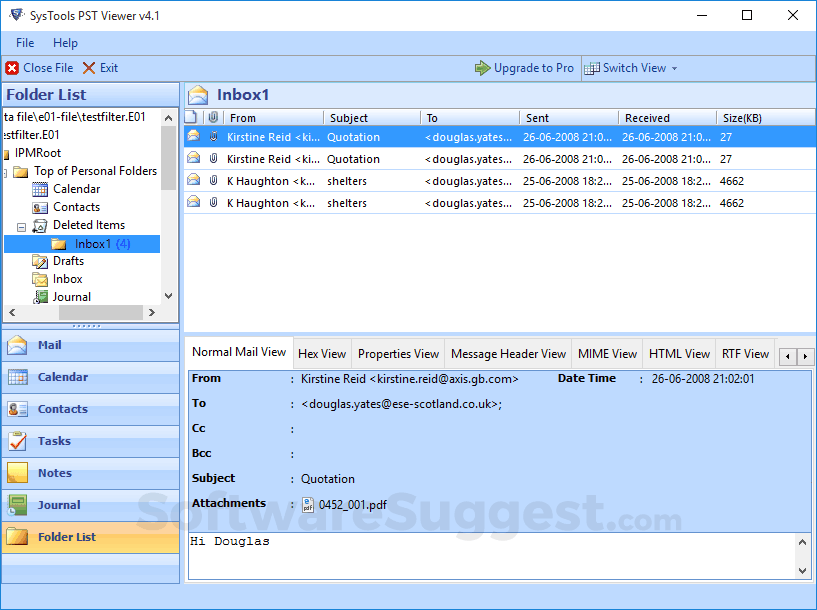The width and height of the screenshot is (817, 610).
Task: Click folder tree scroll left arrow
Action: [x=12, y=313]
